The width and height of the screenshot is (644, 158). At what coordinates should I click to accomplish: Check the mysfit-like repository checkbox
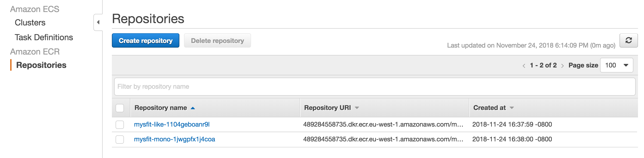point(120,125)
